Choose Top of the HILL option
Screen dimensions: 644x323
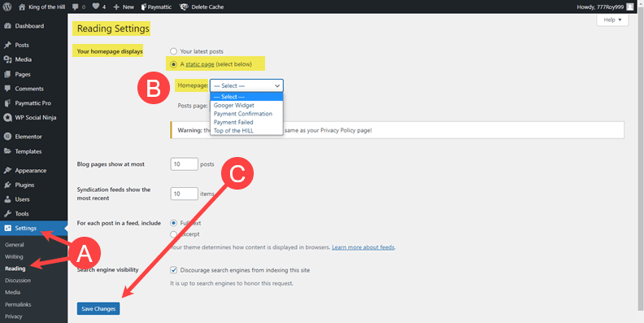246,131
